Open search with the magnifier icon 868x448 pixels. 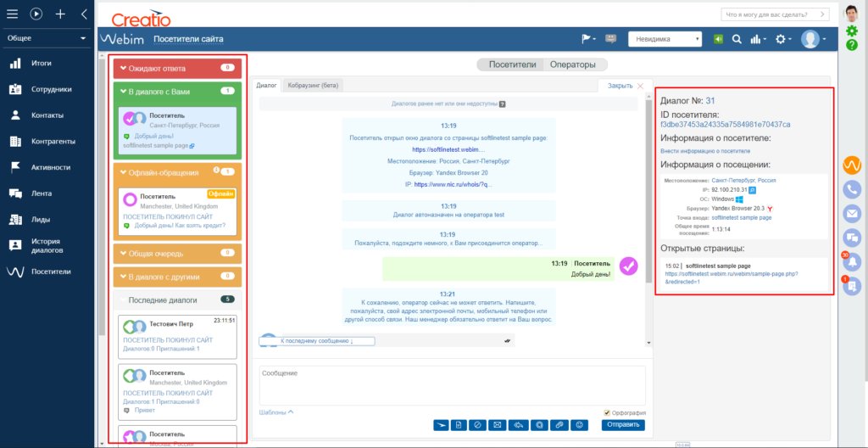tap(737, 39)
